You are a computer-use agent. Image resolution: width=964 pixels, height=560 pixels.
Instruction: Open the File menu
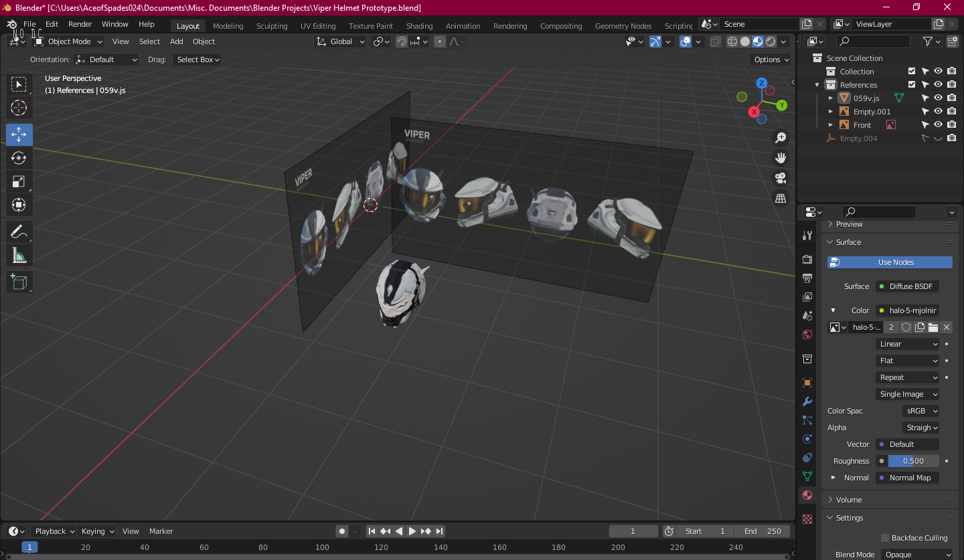tap(29, 24)
